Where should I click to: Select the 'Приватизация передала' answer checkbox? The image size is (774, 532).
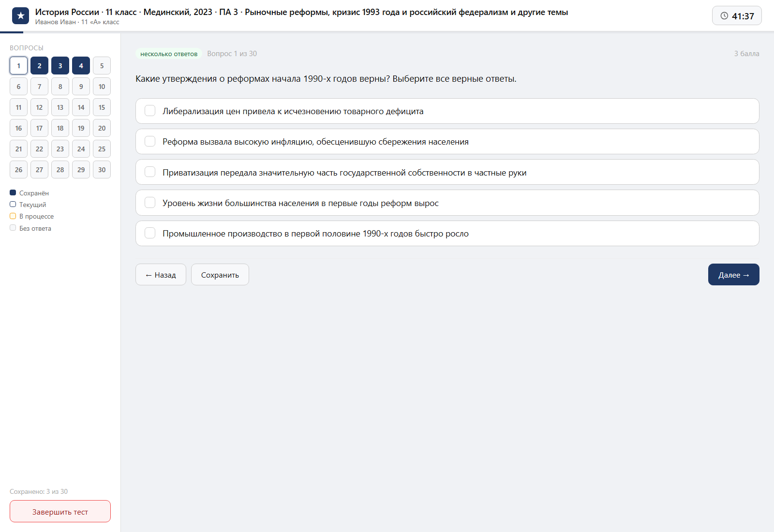coord(150,172)
